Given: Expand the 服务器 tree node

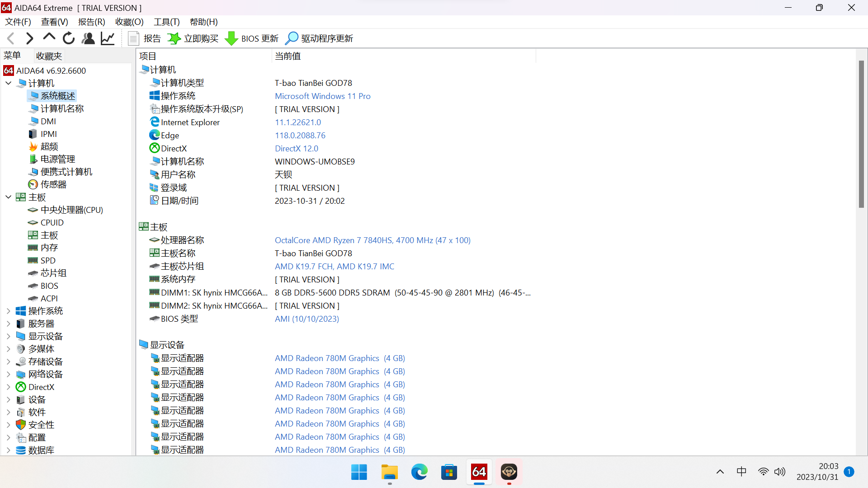Looking at the screenshot, I should point(8,324).
